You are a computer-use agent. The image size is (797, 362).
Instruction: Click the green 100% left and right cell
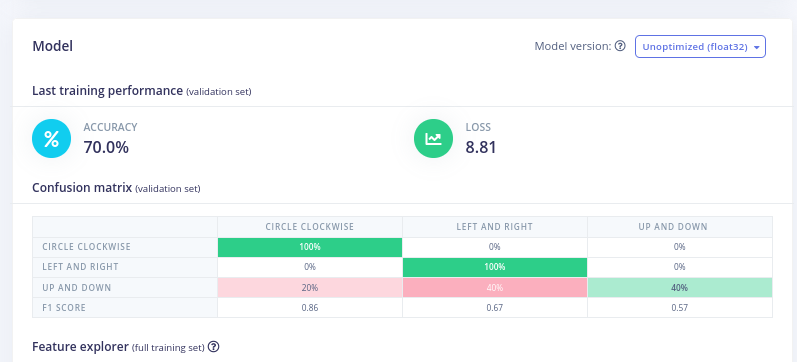coord(495,267)
